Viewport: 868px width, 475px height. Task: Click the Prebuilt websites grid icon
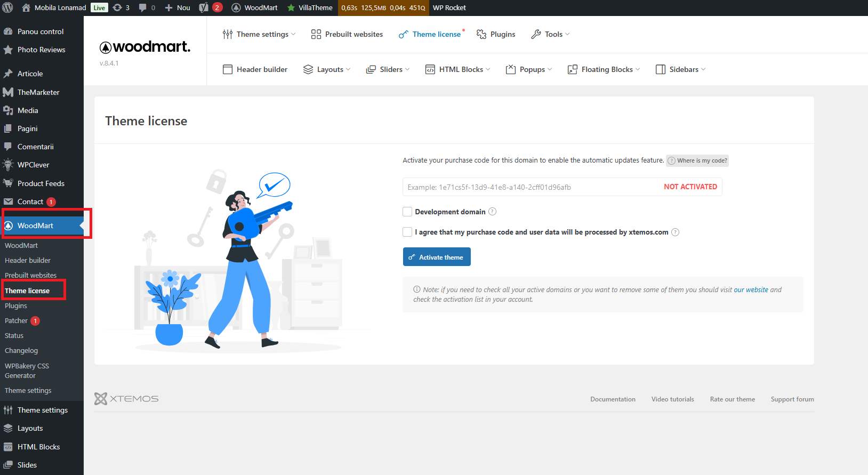[316, 34]
